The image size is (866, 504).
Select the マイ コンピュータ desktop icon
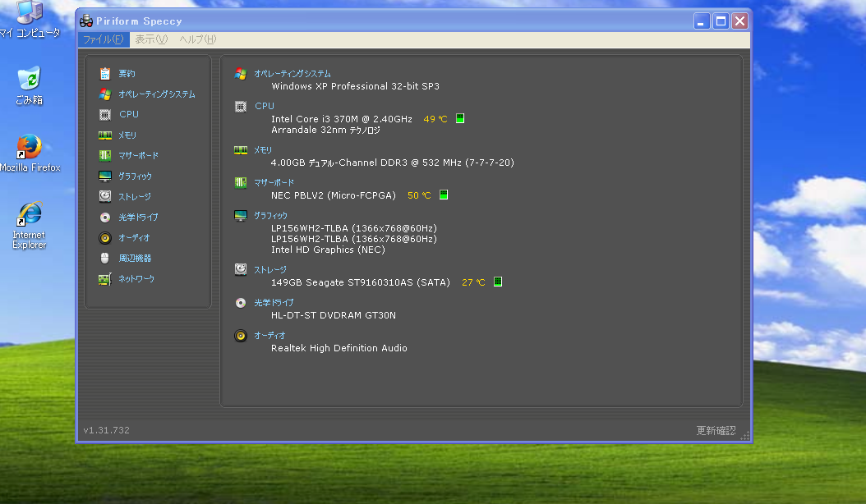(30, 20)
